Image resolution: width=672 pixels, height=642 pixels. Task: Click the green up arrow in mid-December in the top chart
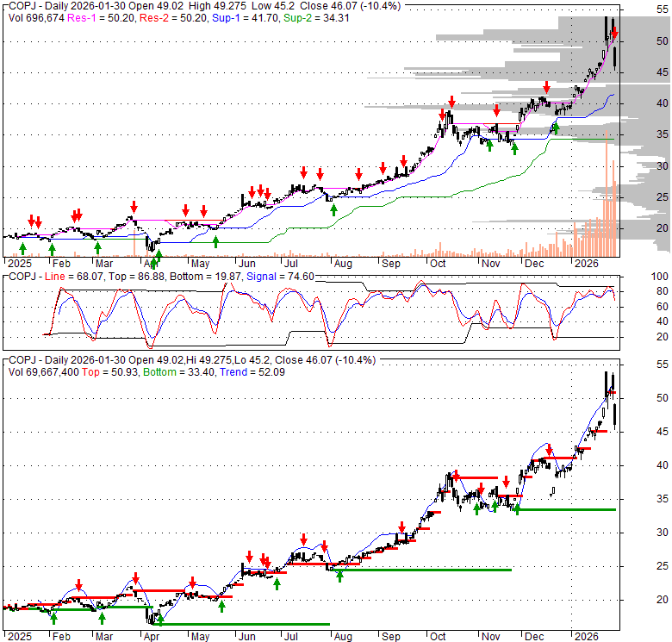[x=555, y=128]
